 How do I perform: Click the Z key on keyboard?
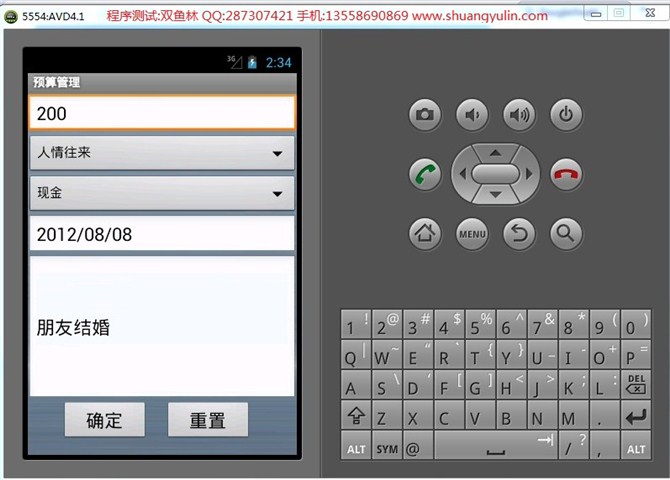(387, 415)
